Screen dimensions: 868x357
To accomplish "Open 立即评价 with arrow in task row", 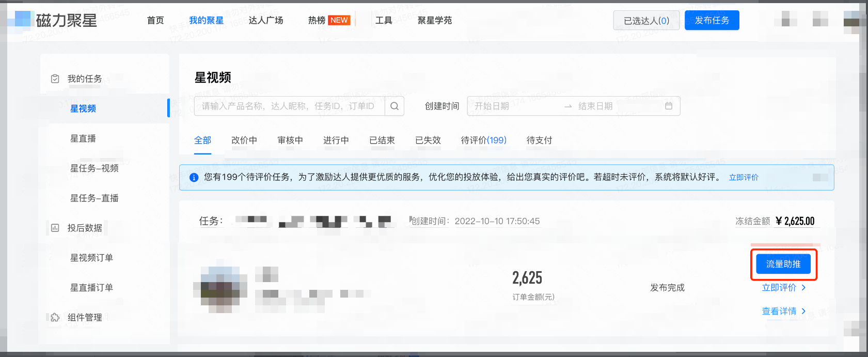I will tap(783, 288).
